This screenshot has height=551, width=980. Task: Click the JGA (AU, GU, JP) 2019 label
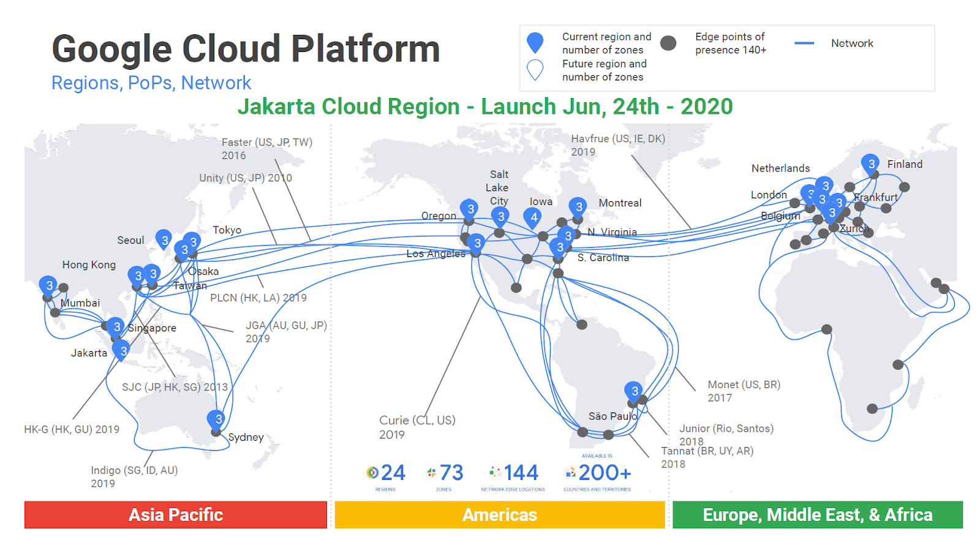pyautogui.click(x=286, y=332)
